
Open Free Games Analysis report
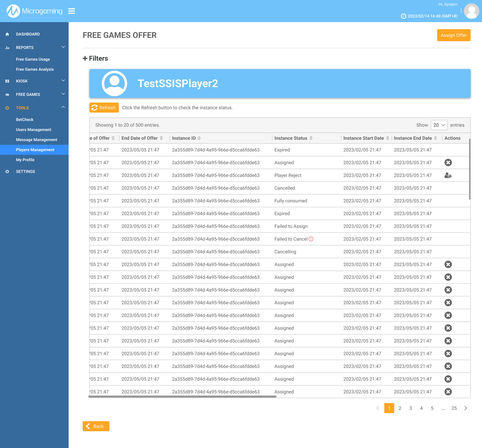click(x=35, y=69)
